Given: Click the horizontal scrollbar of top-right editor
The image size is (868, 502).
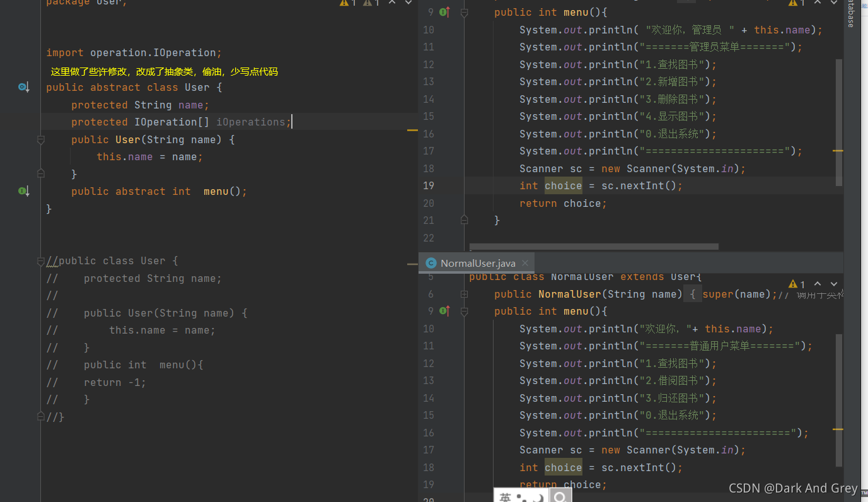Looking at the screenshot, I should tap(594, 247).
